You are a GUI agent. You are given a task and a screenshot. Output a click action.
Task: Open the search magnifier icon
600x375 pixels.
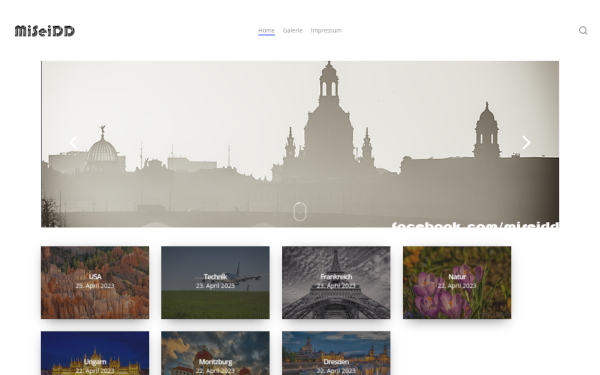[583, 31]
